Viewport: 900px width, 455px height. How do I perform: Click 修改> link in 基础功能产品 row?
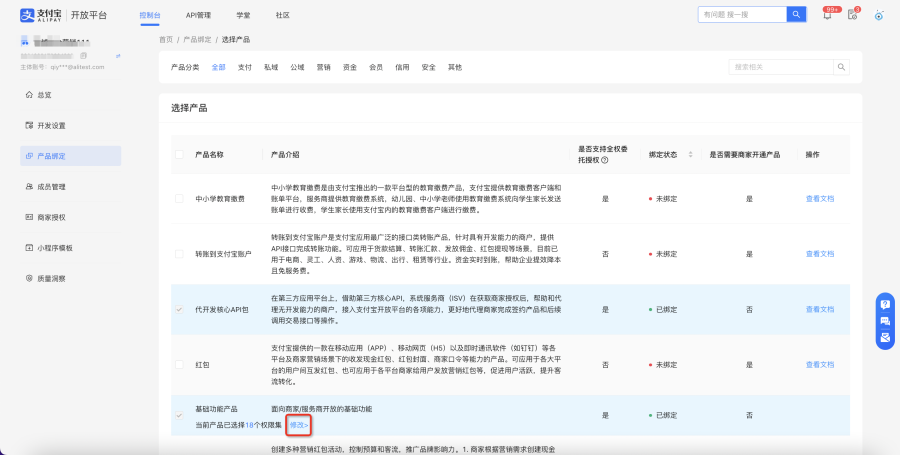pyautogui.click(x=299, y=425)
